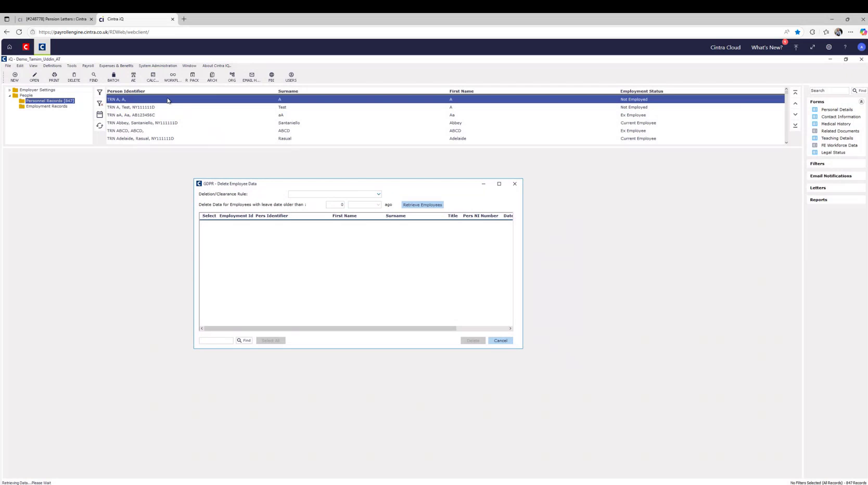Click the ORG toolbar icon

coord(232,76)
